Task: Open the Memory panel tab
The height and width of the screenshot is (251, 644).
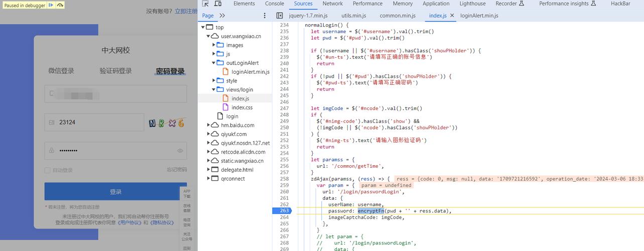Action: tap(403, 4)
